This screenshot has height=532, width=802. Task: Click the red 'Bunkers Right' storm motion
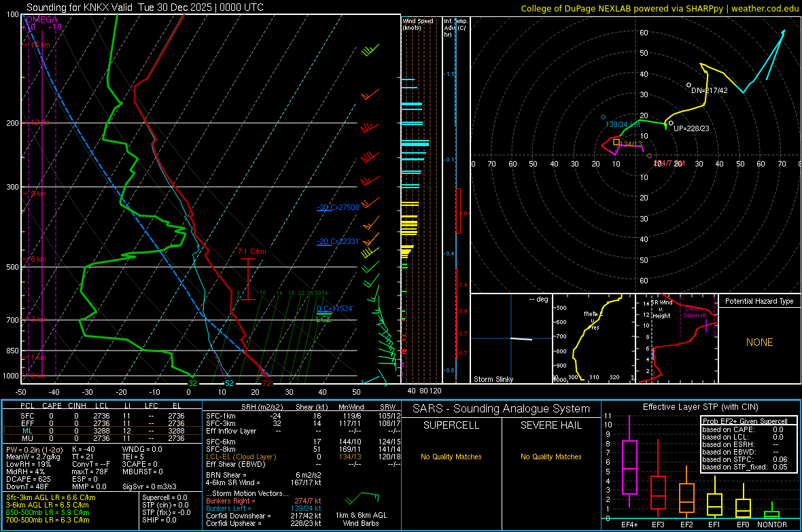264,501
